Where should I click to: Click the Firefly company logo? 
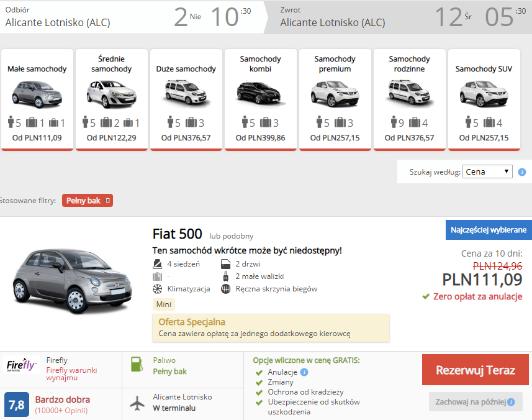point(21,365)
